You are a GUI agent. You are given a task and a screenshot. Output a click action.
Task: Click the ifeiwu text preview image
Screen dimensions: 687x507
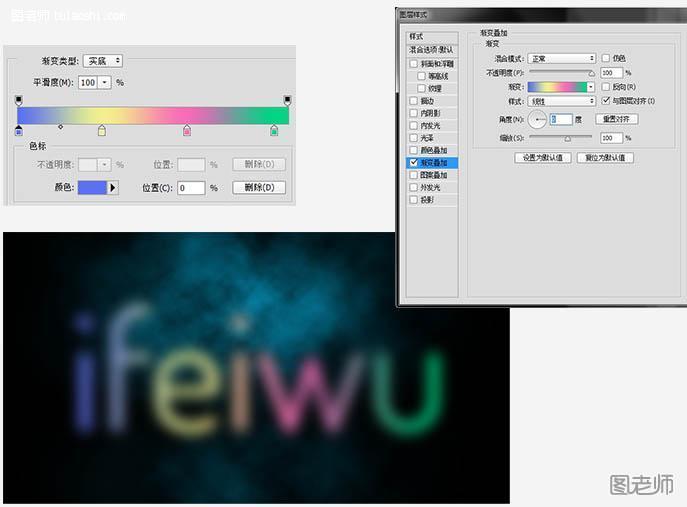point(256,368)
